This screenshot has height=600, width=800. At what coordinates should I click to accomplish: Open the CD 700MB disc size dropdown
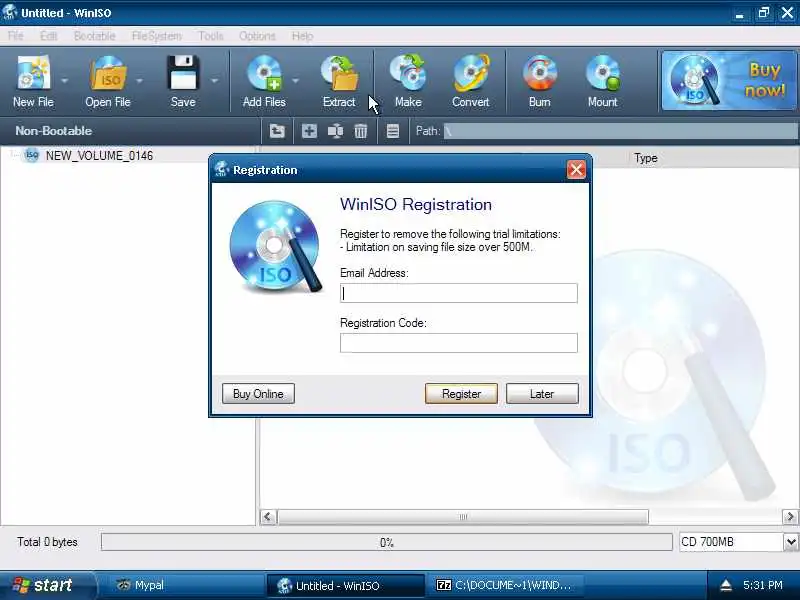coord(791,542)
